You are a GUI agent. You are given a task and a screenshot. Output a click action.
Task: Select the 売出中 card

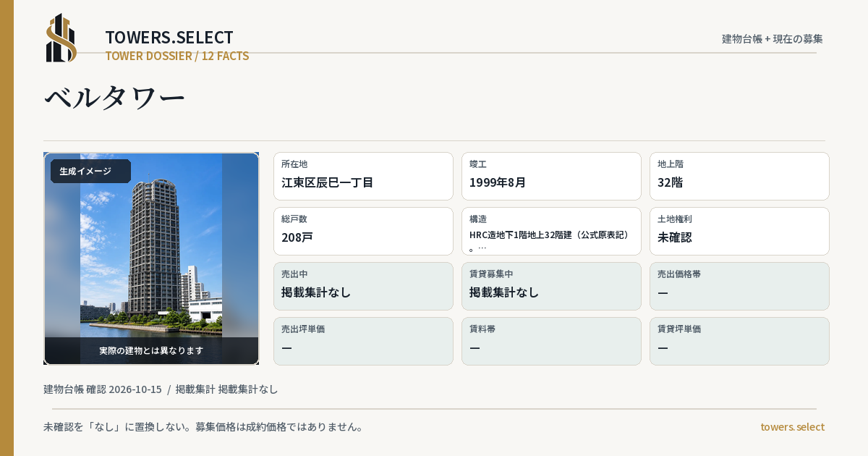point(363,286)
